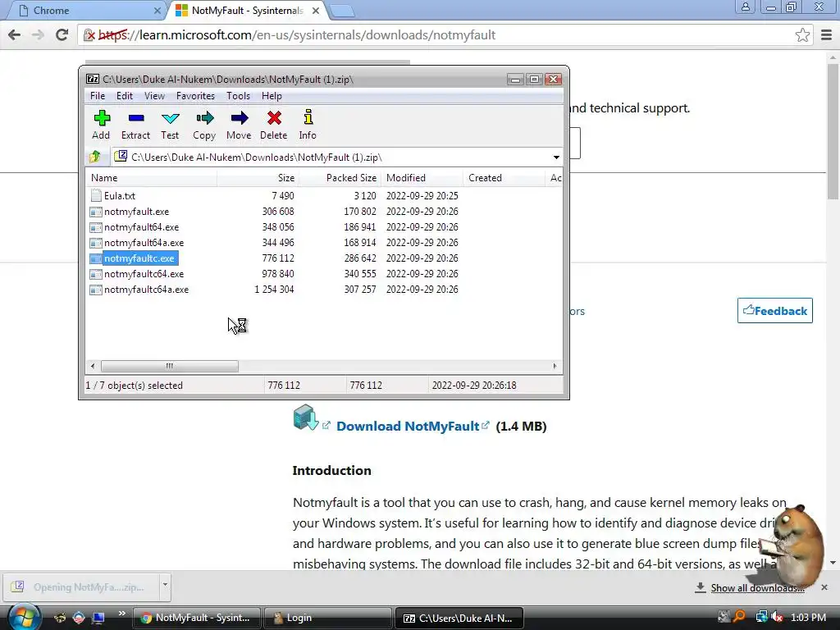Click the Info toolbar icon in 7-Zip
Image resolution: width=840 pixels, height=630 pixels.
coord(308,117)
